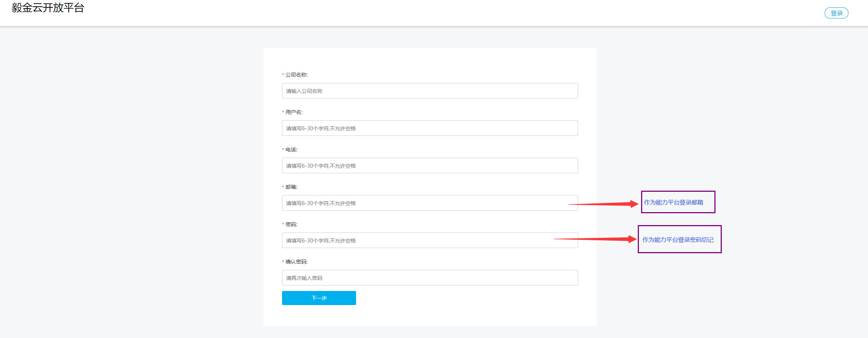The width and height of the screenshot is (868, 338).
Task: Click the 公司名称 label text
Action: [x=296, y=75]
